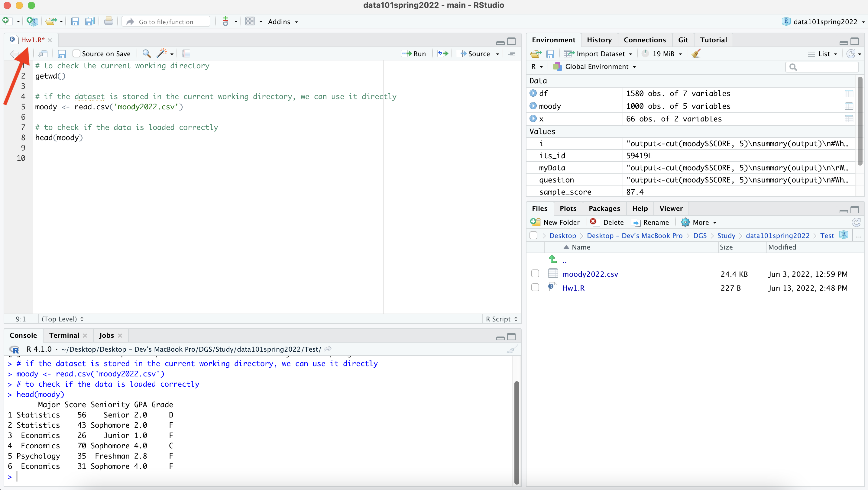Click the clear environment broom icon

click(696, 54)
